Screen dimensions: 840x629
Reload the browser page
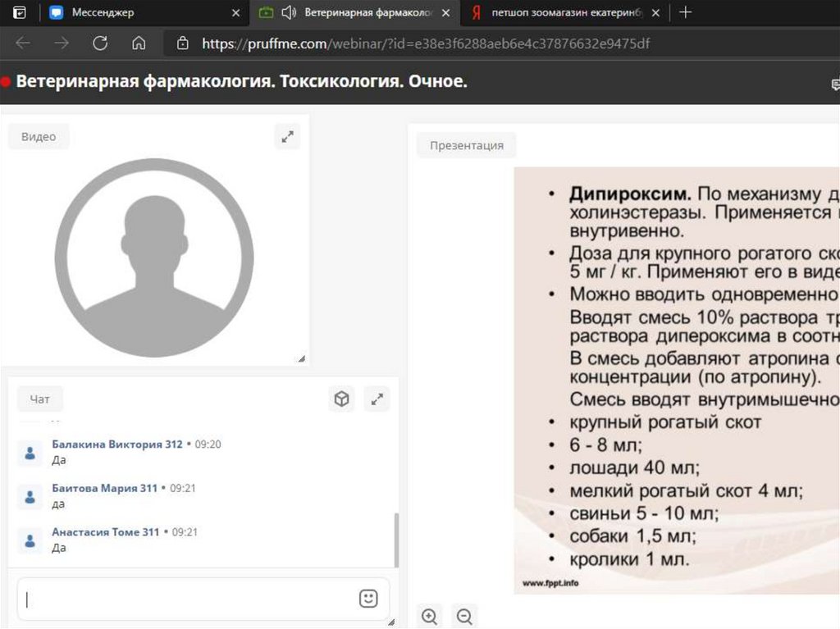click(x=100, y=43)
